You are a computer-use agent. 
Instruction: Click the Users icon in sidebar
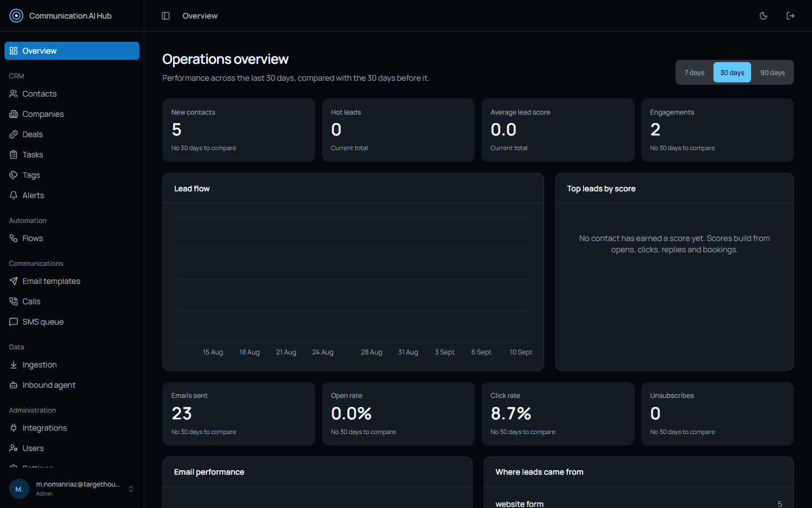coord(14,448)
